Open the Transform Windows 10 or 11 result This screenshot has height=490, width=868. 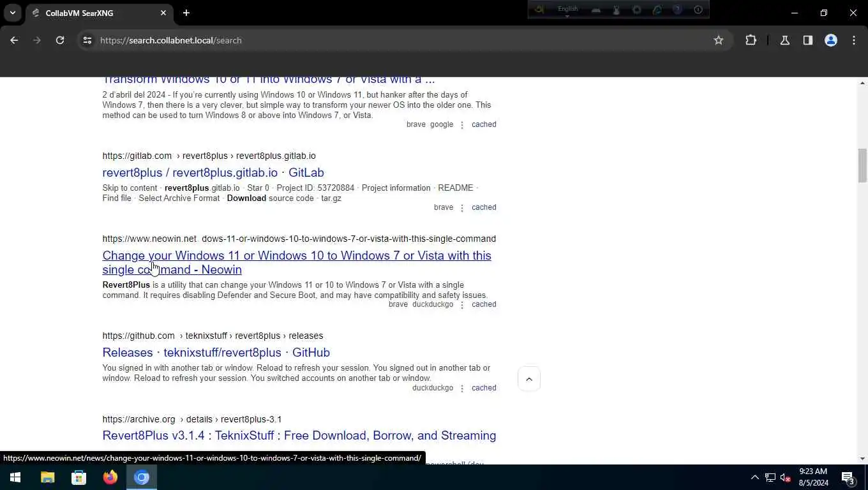point(268,80)
